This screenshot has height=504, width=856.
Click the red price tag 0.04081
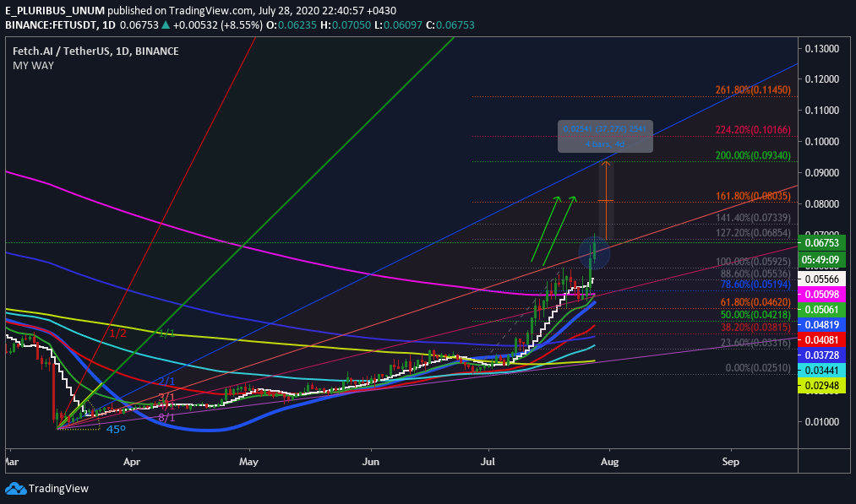(823, 340)
